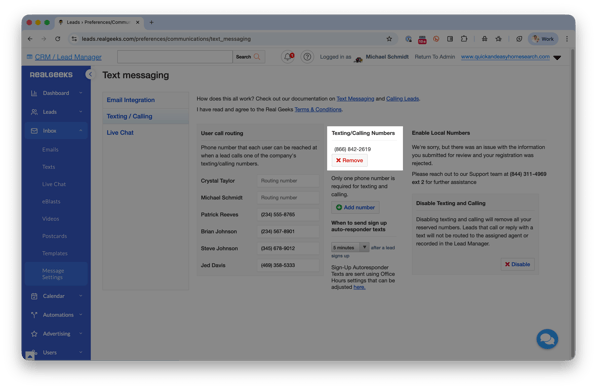Click the Disable texting and calling button

[517, 264]
